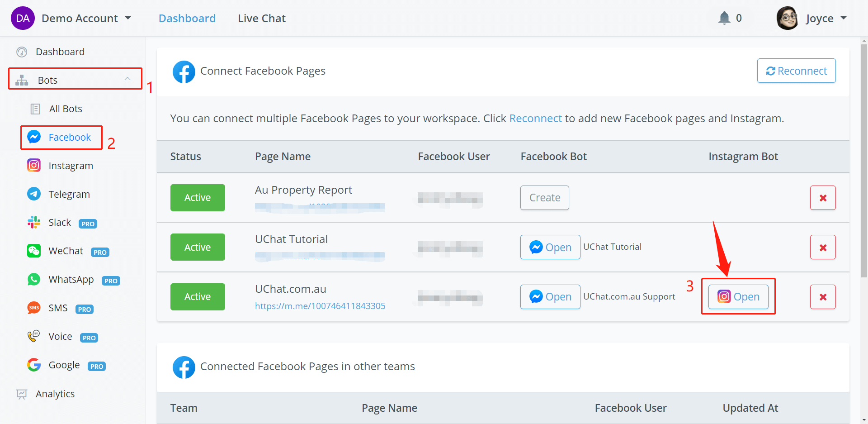
Task: Click the Instagram sidebar icon
Action: pos(34,165)
